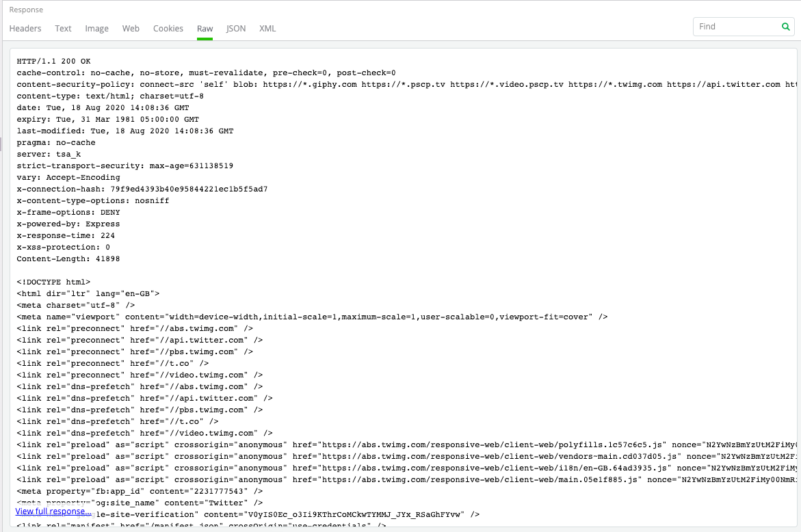The width and height of the screenshot is (801, 532).
Task: Click the meta charset utf-8 line
Action: pyautogui.click(x=76, y=305)
